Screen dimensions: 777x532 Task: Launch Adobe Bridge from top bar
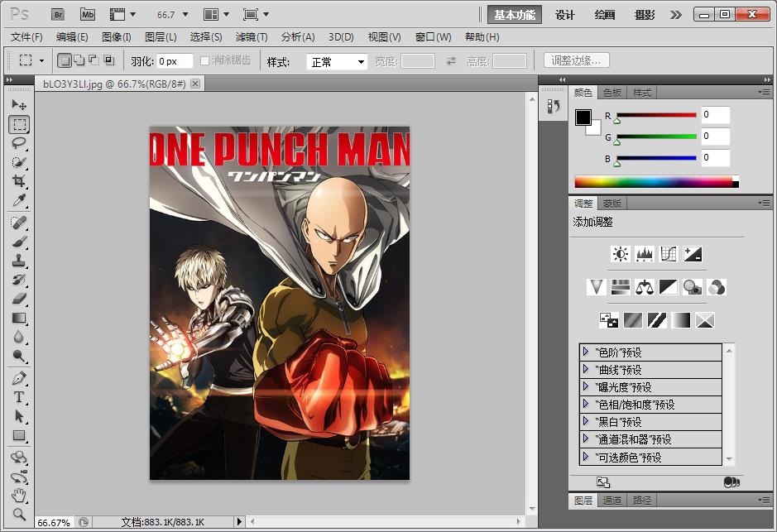(x=57, y=14)
